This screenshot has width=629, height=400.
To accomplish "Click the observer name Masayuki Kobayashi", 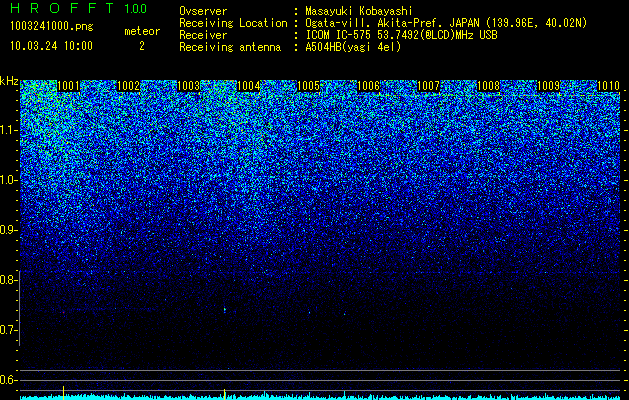I will click(x=359, y=12).
